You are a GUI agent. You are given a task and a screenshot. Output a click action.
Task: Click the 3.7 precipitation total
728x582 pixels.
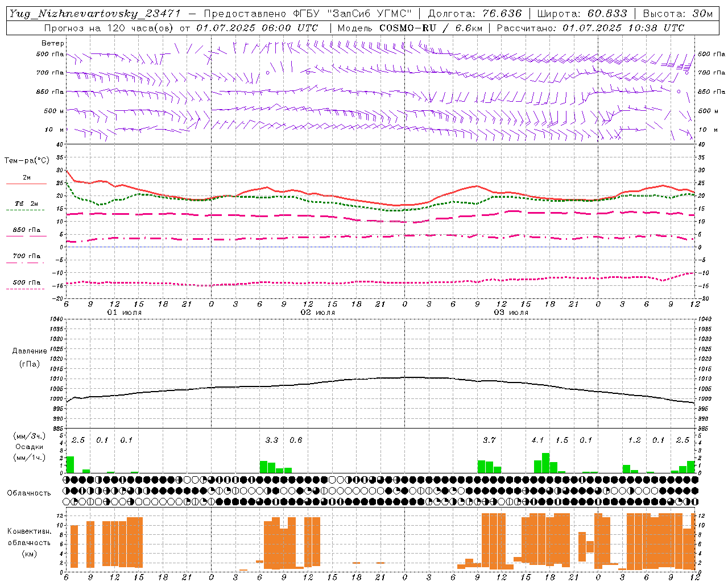[489, 440]
